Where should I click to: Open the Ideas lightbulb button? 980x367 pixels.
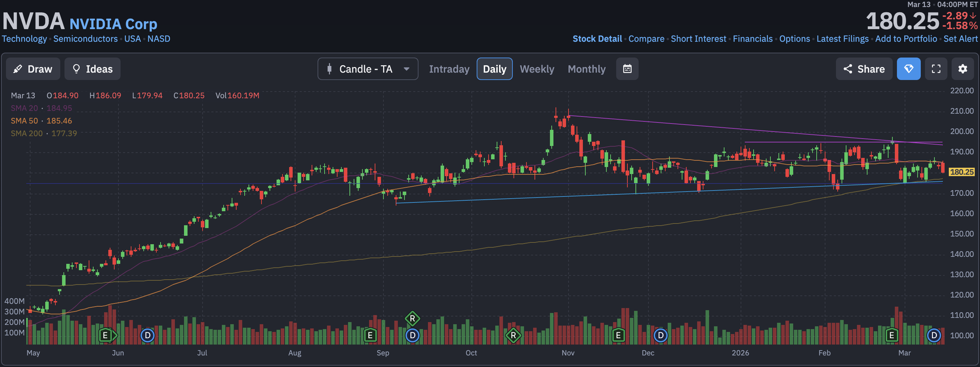click(93, 69)
